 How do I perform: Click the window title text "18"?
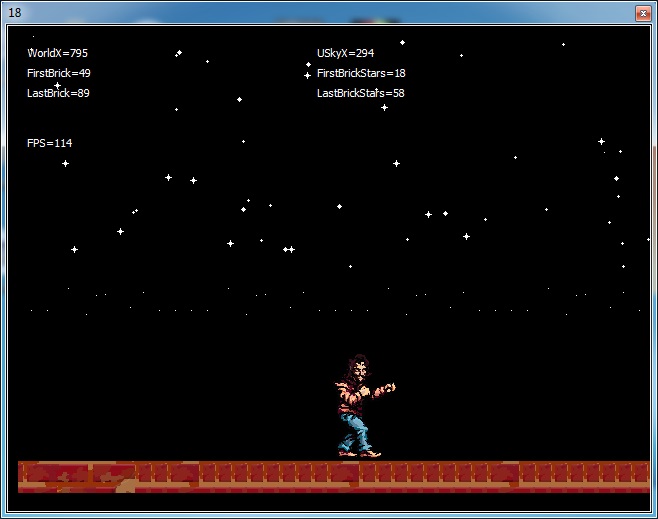click(x=15, y=13)
